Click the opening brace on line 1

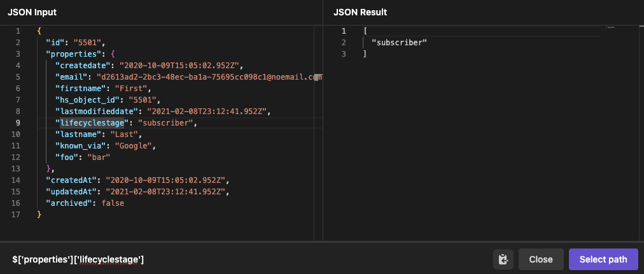tap(39, 31)
